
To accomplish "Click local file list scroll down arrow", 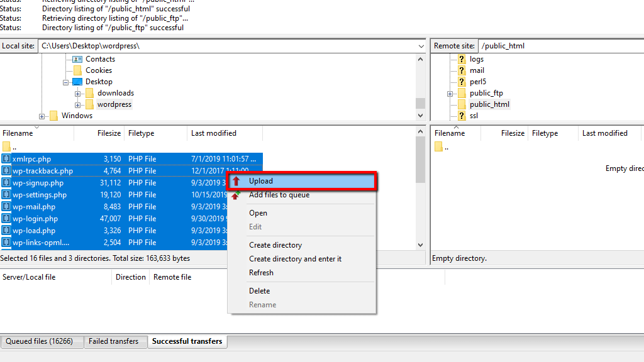I will point(420,245).
